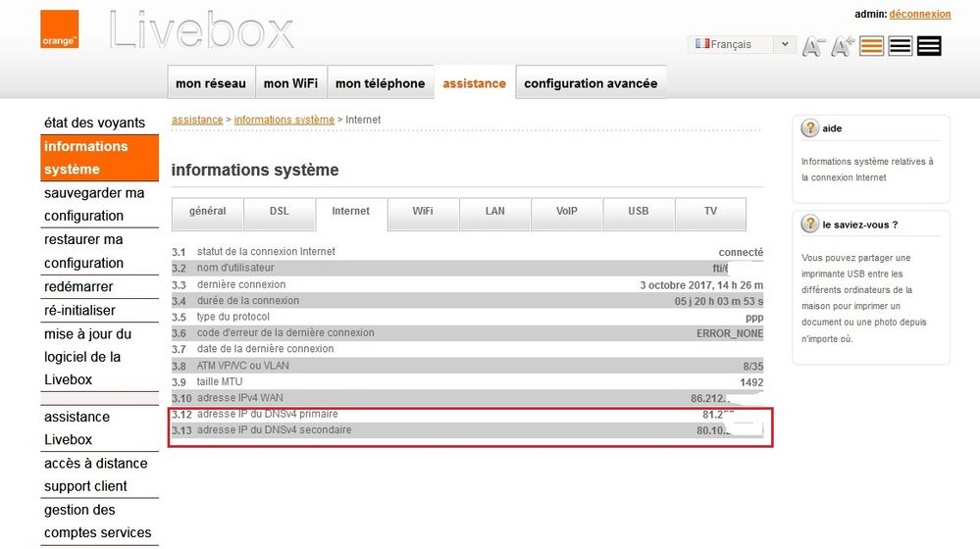This screenshot has height=549, width=980.
Task: Go to état des voyants
Action: coord(94,123)
